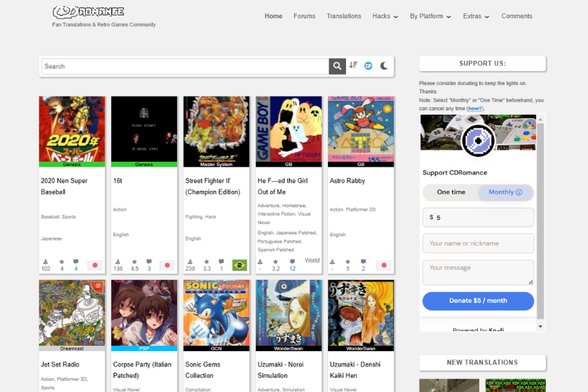Click star icon on Street Fighter II' card
This screenshot has height=392, width=588.
tap(207, 261)
